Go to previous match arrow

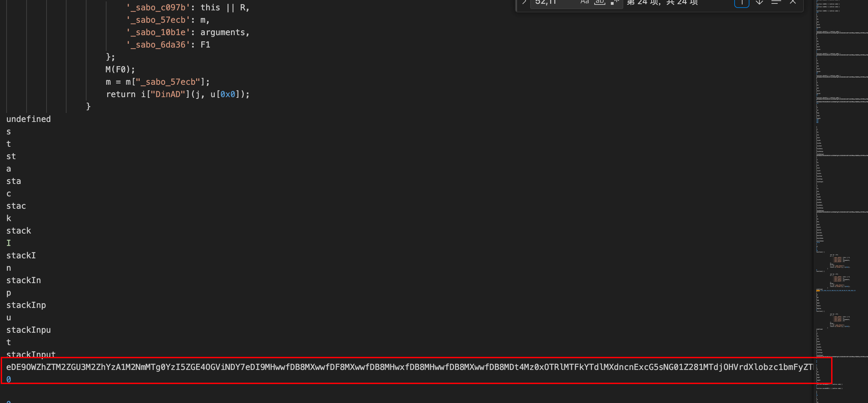741,3
